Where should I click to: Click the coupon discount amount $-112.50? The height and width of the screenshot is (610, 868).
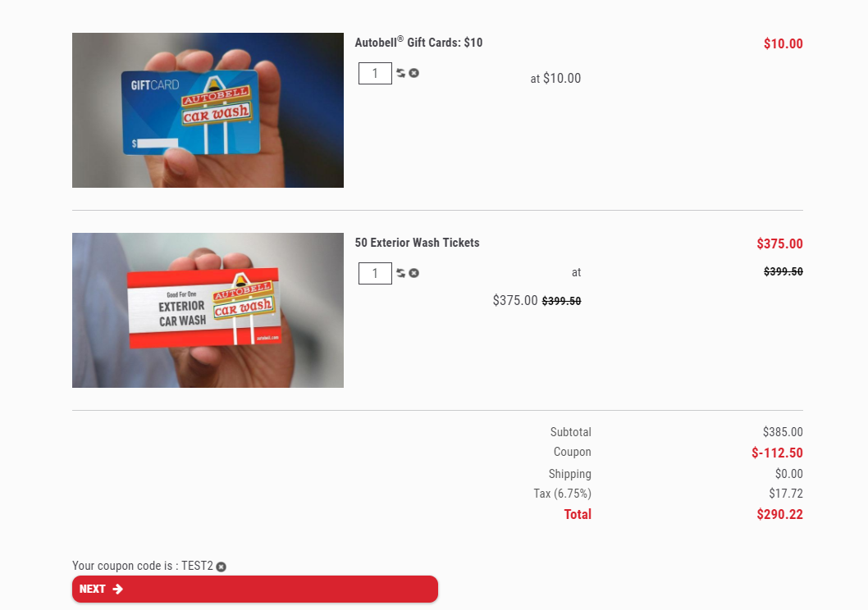pos(777,453)
